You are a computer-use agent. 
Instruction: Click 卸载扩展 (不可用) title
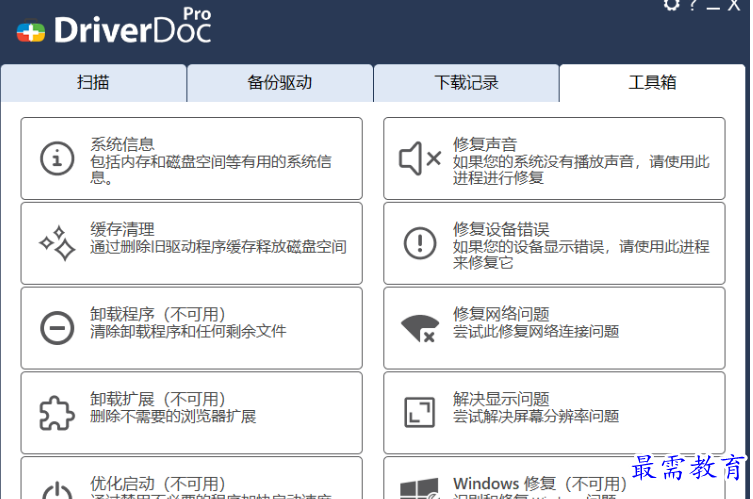point(158,399)
